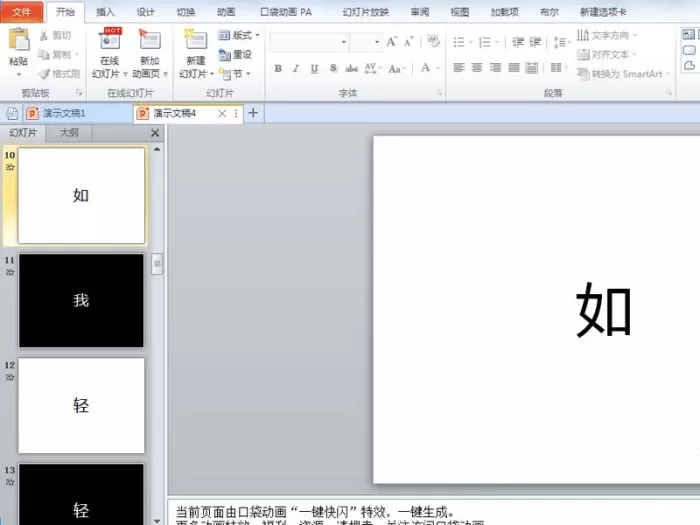Click the new document tab plus button
The height and width of the screenshot is (525, 700).
tap(253, 113)
